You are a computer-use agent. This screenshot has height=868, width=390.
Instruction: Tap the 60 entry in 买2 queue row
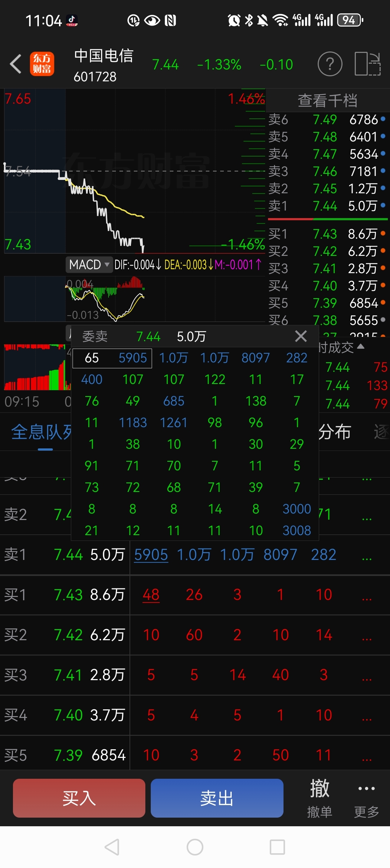point(194,635)
